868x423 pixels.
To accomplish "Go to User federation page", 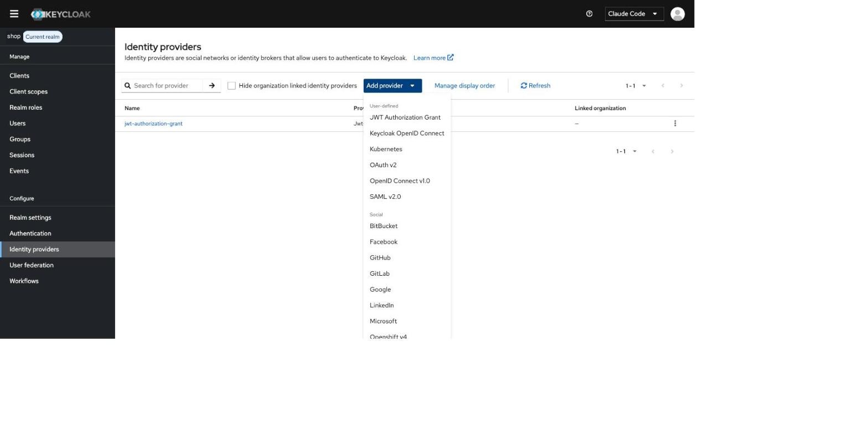I will pos(58,265).
